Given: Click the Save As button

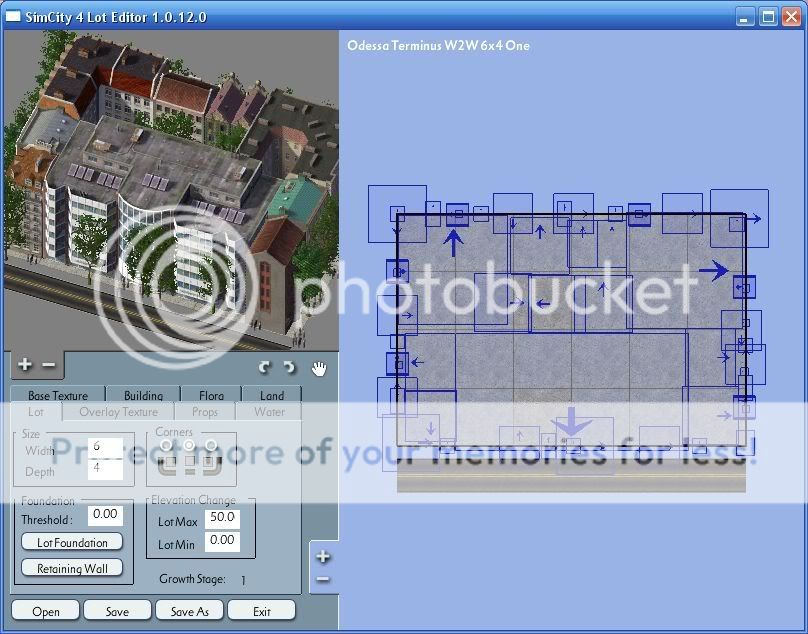Looking at the screenshot, I should (x=190, y=611).
